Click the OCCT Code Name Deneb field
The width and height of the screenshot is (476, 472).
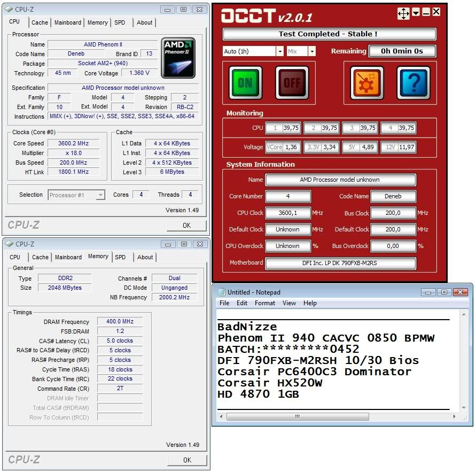point(393,196)
